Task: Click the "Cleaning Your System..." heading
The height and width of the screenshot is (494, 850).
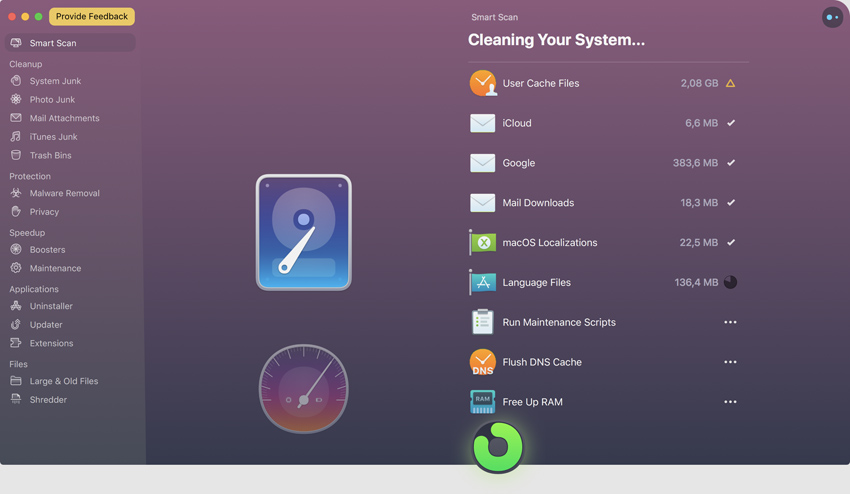Action: [x=556, y=40]
